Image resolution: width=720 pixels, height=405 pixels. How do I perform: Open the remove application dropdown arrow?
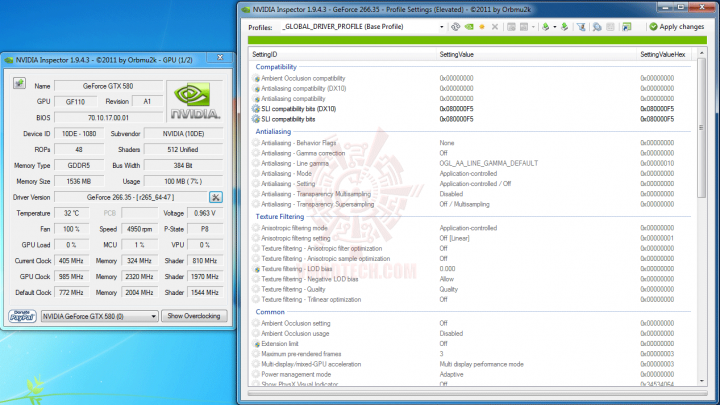click(533, 27)
